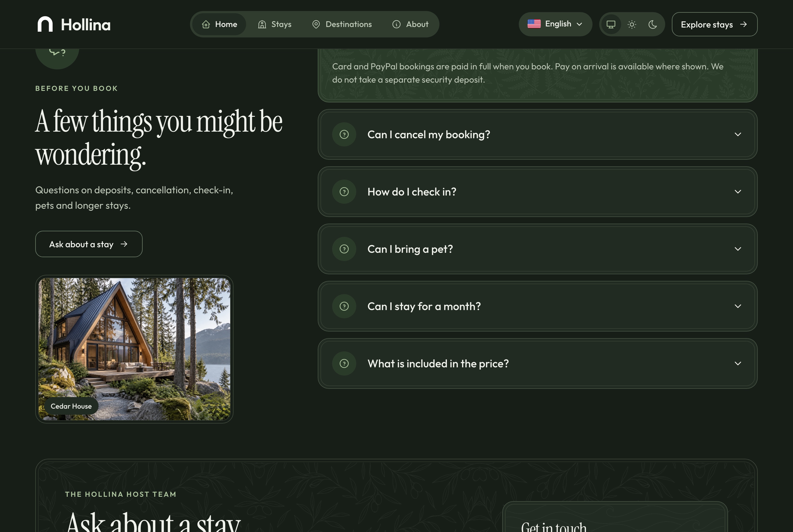Select the system theme monitor icon
The width and height of the screenshot is (793, 532).
coord(611,25)
